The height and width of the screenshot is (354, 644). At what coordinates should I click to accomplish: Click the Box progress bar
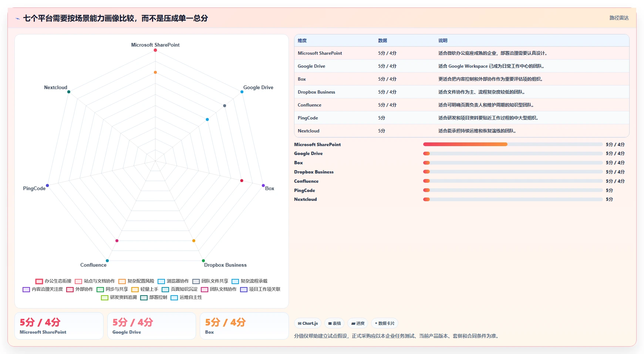click(x=513, y=163)
